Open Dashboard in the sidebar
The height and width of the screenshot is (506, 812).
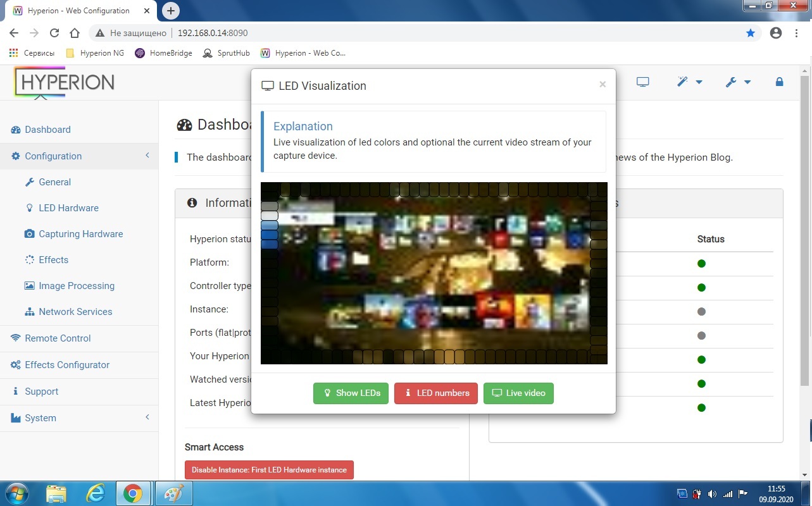click(47, 130)
